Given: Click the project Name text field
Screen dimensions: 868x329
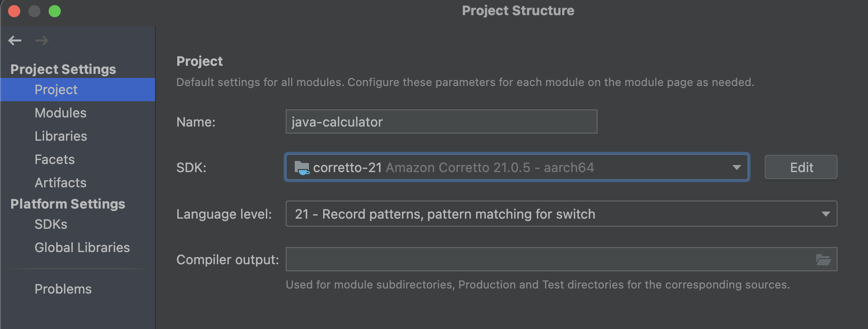Looking at the screenshot, I should 441,122.
